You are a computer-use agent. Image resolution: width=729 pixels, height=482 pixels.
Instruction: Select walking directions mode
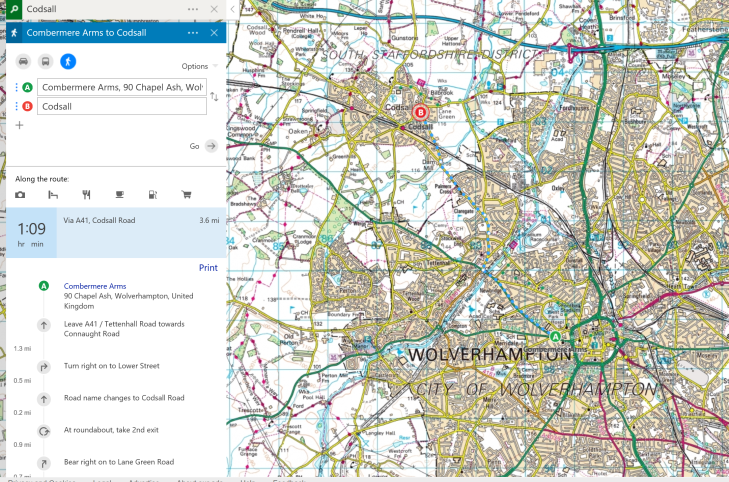[68, 61]
